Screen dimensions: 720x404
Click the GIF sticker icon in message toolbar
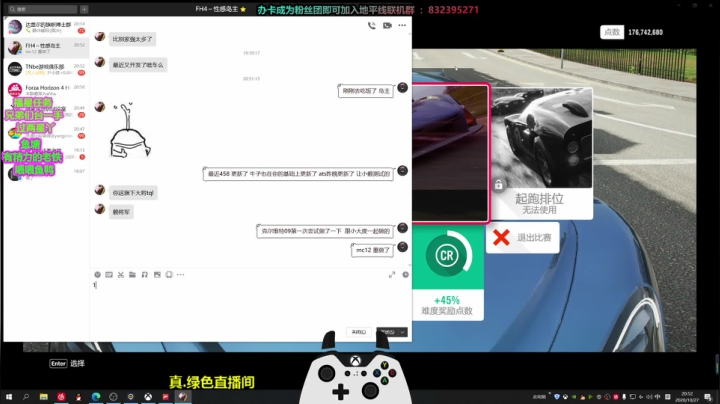[109, 275]
